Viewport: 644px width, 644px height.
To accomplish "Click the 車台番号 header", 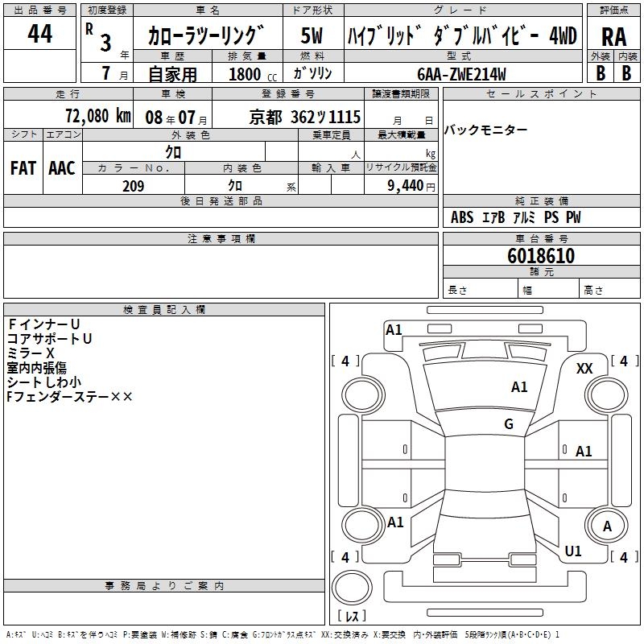I will [541, 238].
